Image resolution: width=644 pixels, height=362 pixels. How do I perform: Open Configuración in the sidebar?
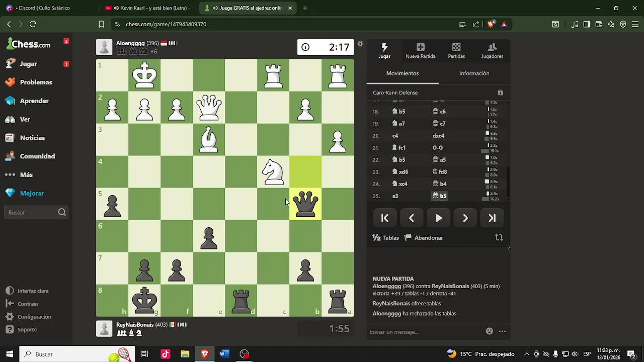click(x=34, y=317)
